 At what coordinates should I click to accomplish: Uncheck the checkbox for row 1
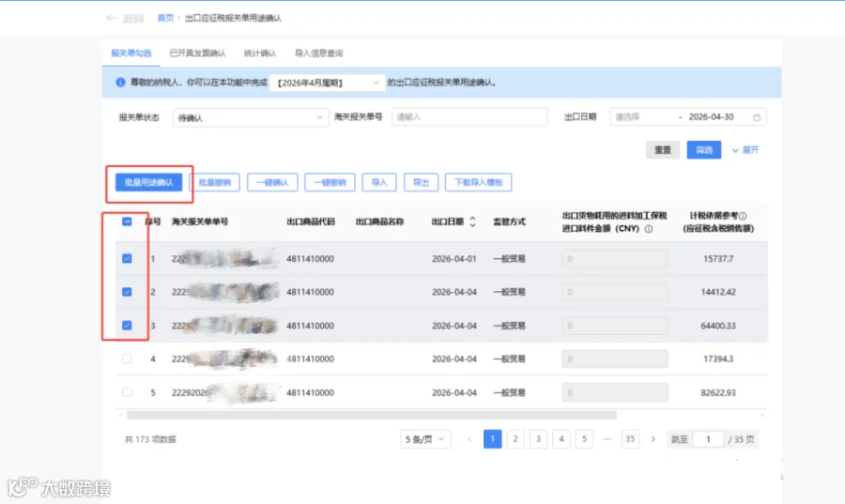coord(127,258)
